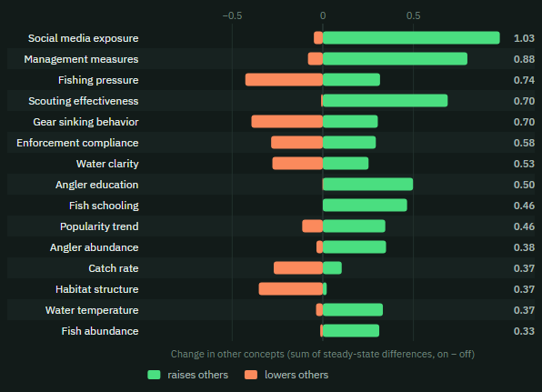Select the Management measures orange bar

coord(316,59)
